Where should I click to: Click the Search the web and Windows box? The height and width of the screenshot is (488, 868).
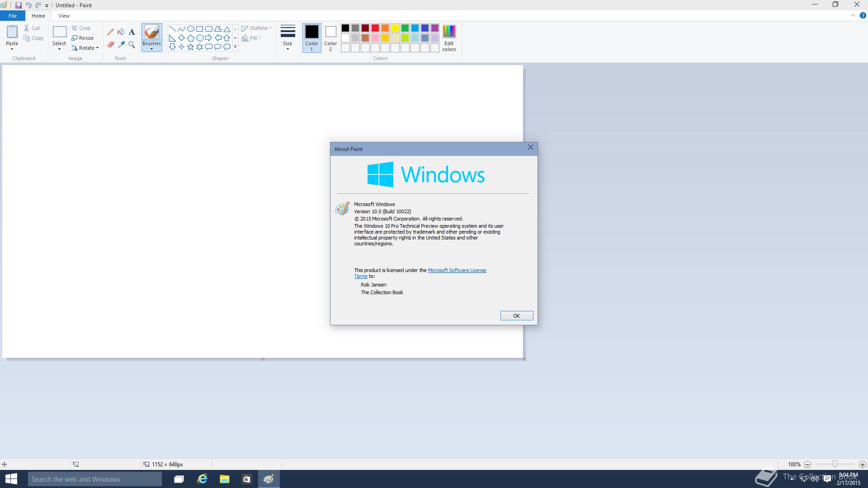(x=95, y=479)
